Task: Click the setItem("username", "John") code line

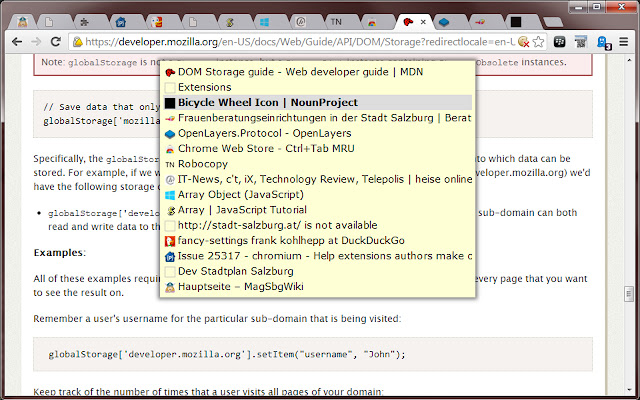Action: point(227,354)
